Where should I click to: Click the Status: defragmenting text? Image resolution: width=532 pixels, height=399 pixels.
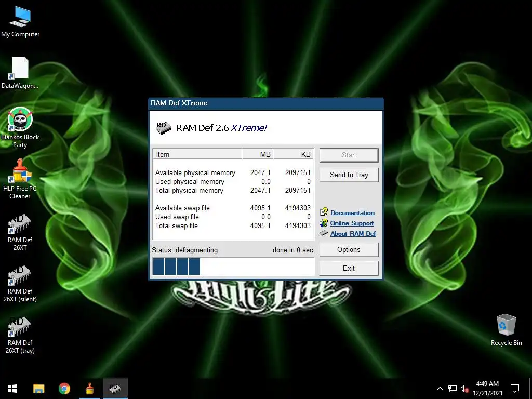coord(184,250)
